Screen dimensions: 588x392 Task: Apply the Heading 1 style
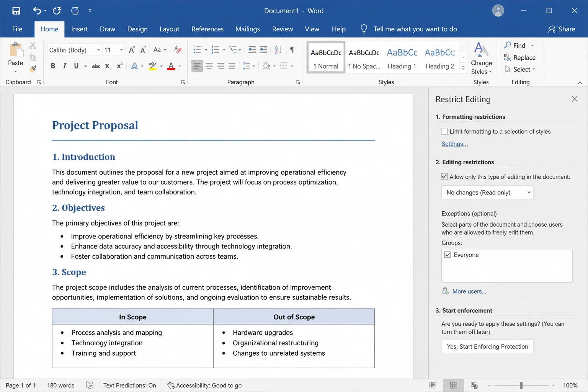[x=402, y=57]
